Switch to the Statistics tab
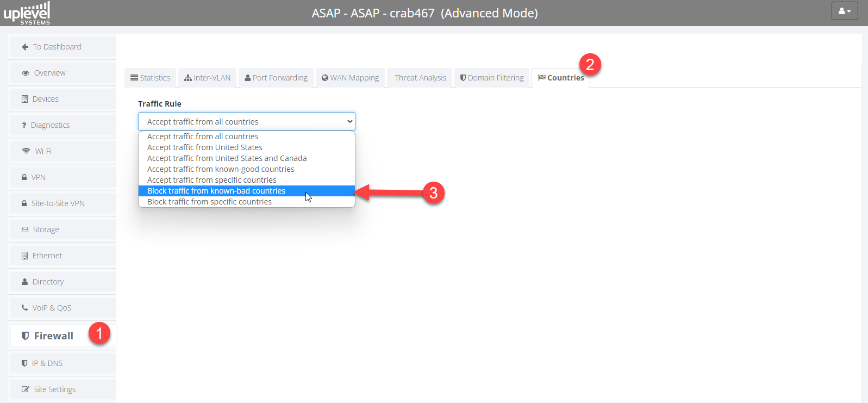 point(150,78)
